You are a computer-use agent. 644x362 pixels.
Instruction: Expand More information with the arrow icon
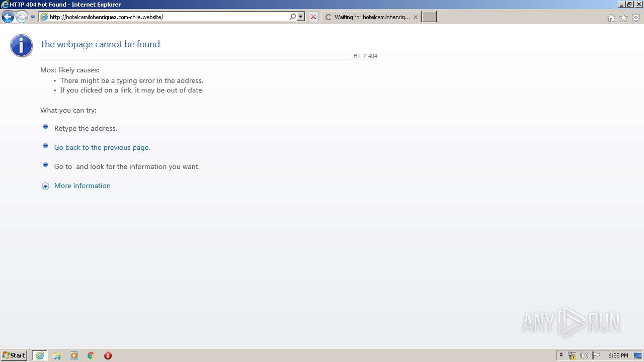(45, 186)
